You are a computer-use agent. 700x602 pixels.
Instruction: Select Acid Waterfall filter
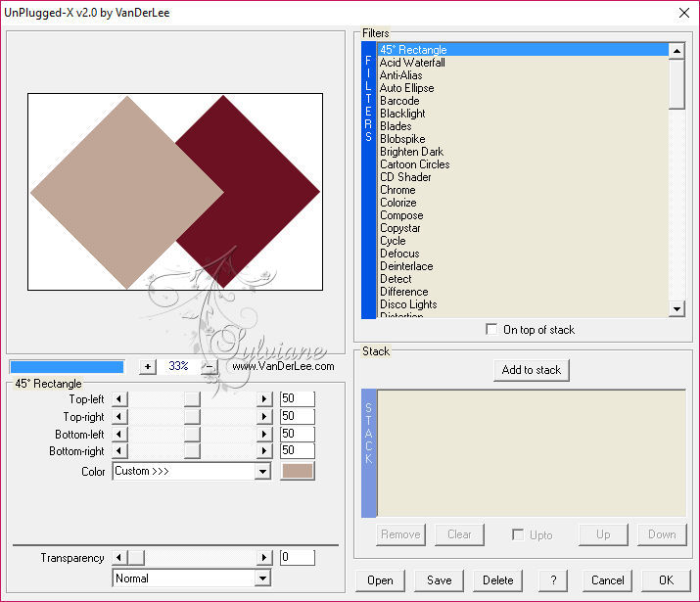(x=523, y=63)
